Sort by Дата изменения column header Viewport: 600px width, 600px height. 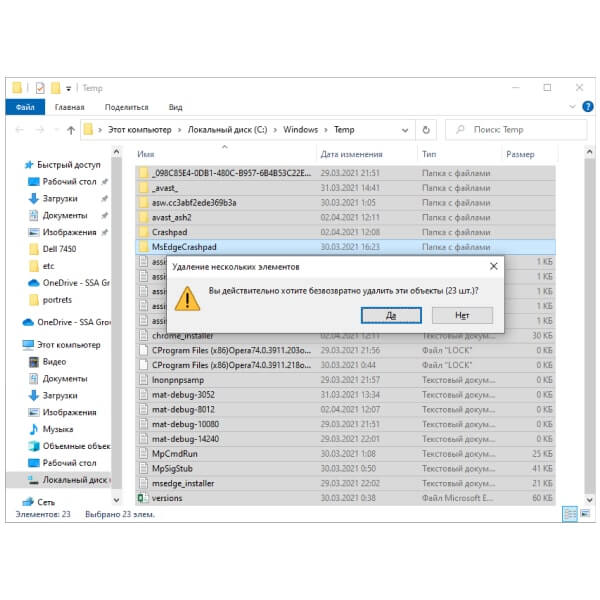351,154
